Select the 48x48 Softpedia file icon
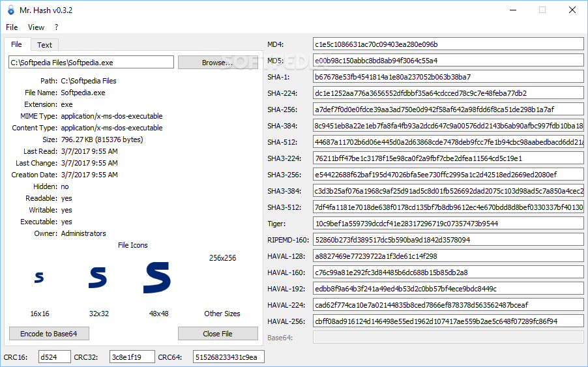The image size is (588, 367). pyautogui.click(x=157, y=278)
